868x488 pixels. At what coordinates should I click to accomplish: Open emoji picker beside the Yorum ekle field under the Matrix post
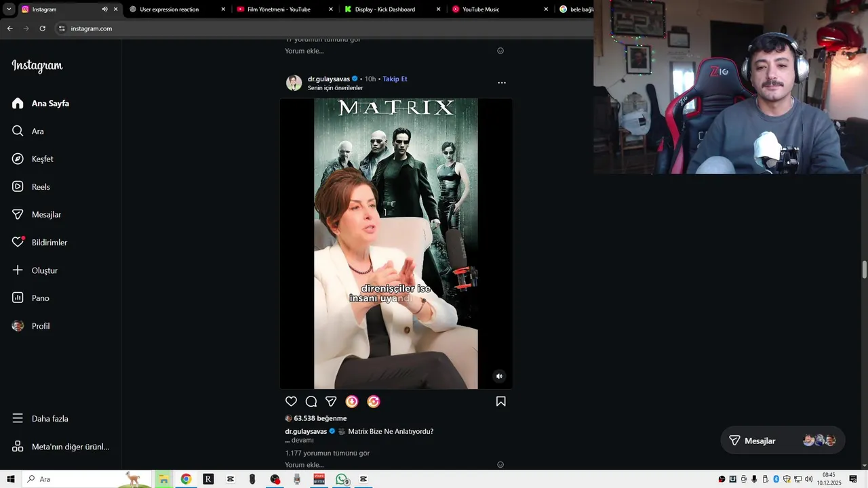[x=500, y=465]
